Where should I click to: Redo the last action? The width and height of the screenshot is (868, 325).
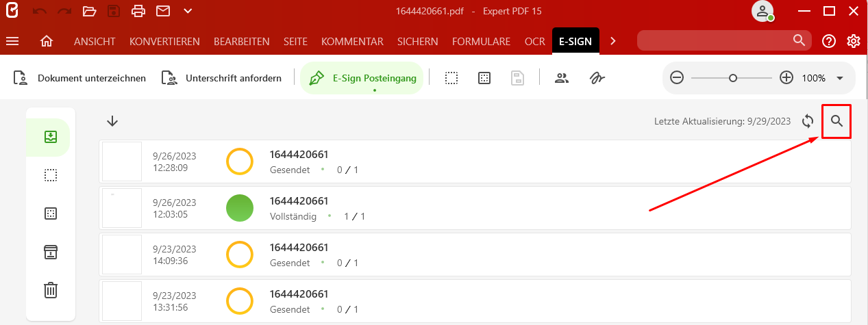click(64, 11)
